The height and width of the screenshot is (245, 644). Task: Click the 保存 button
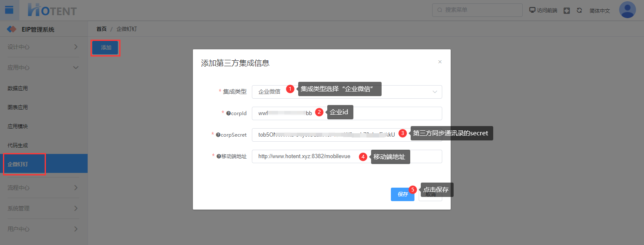402,194
